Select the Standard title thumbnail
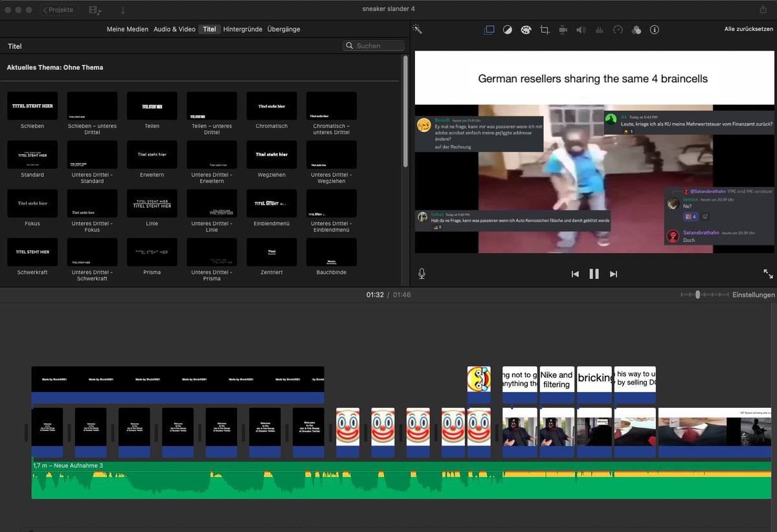This screenshot has height=532, width=777. coord(32,155)
